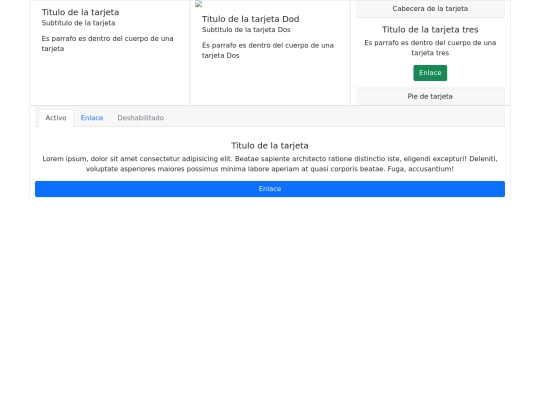
Task: Click the 'Cabecera de la tarjeta' header
Action: coord(430,9)
